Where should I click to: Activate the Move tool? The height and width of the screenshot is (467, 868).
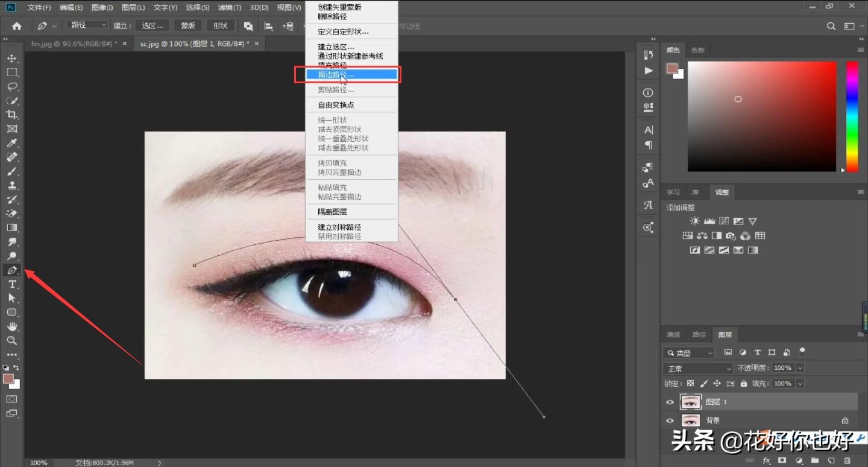point(12,58)
